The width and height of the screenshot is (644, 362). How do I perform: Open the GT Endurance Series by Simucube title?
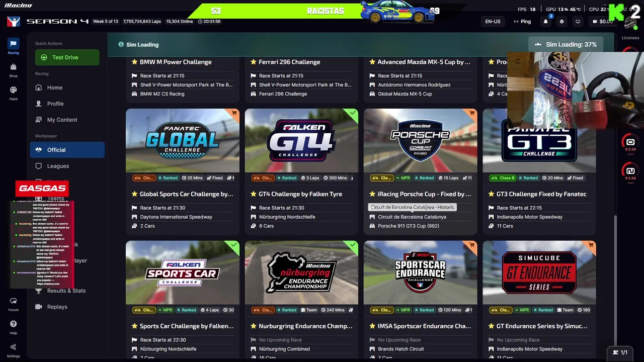pos(542,326)
